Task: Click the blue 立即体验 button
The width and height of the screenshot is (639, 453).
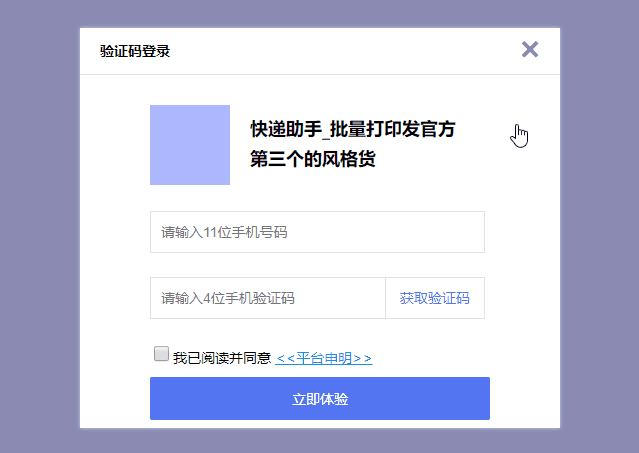Action: tap(320, 398)
